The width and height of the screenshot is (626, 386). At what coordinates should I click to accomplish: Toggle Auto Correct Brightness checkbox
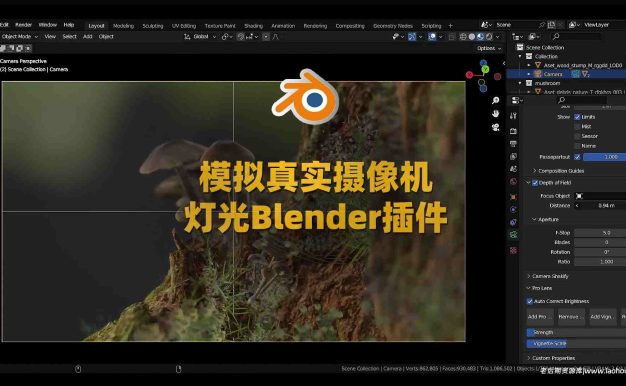pyautogui.click(x=529, y=301)
